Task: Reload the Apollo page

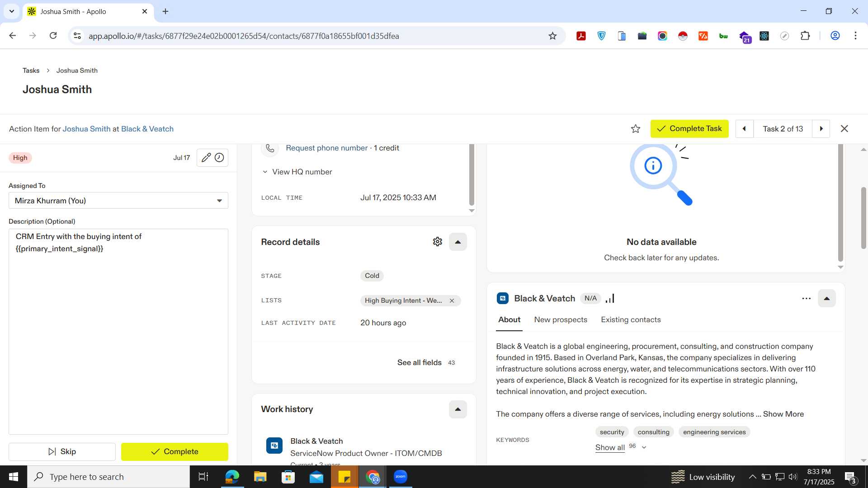Action: [53, 36]
